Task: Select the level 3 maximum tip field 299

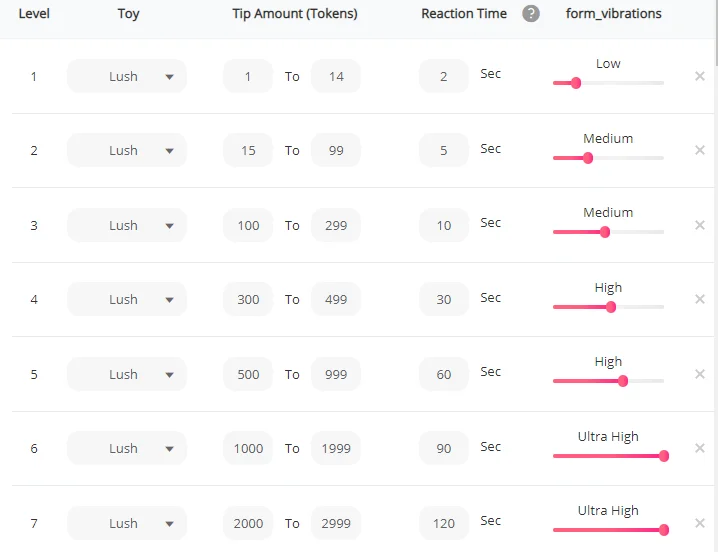Action: [x=336, y=225]
